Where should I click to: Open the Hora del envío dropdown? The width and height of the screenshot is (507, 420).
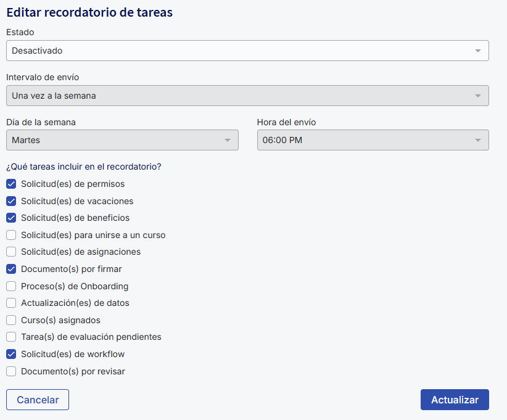pyautogui.click(x=373, y=140)
